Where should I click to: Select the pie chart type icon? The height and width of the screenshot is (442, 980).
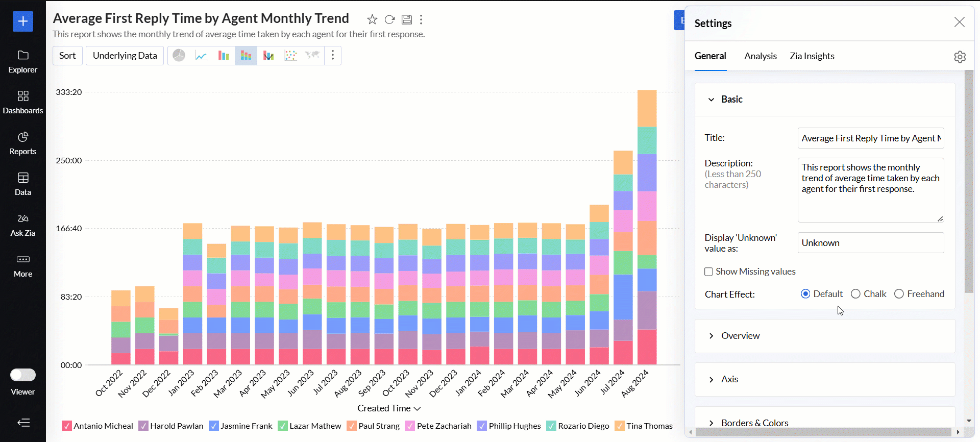click(x=179, y=56)
